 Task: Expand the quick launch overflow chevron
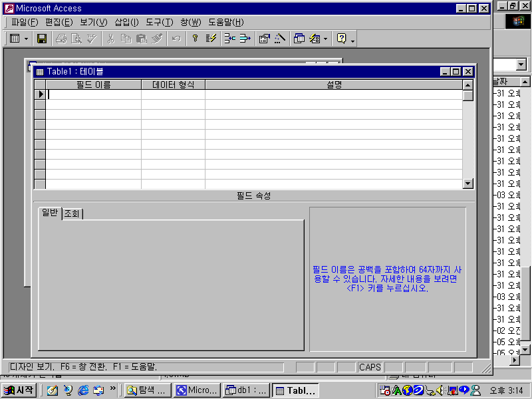coord(112,388)
